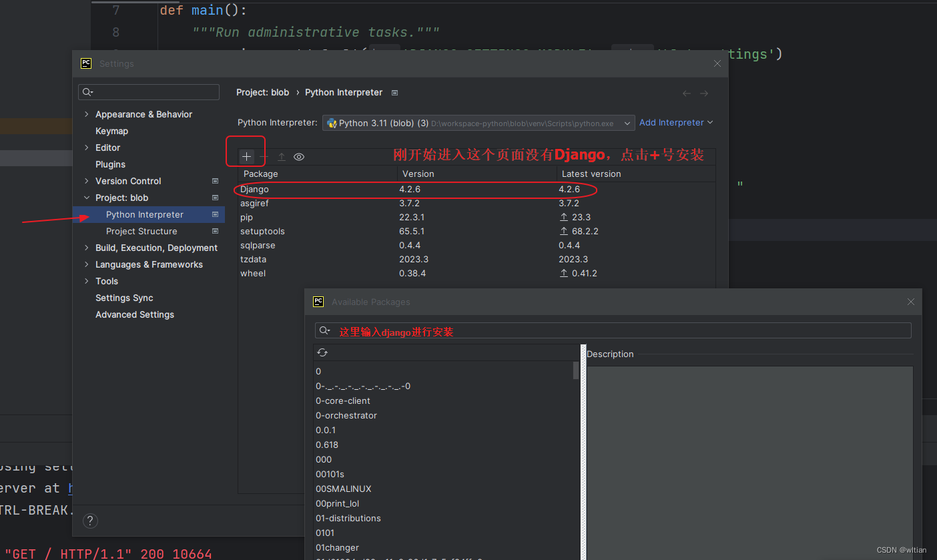The image size is (937, 560).
Task: Select the 00print_lol package
Action: pyautogui.click(x=338, y=504)
